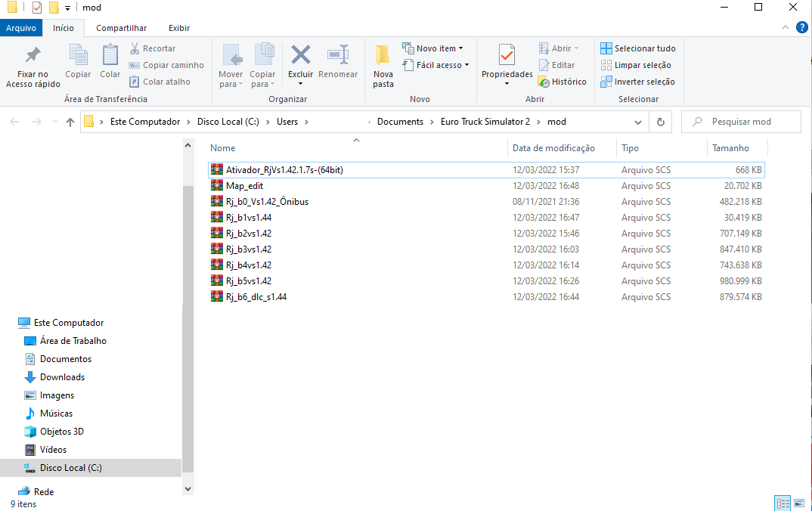Click navigation pane scroll down arrow
This screenshot has width=812, height=511.
[188, 489]
